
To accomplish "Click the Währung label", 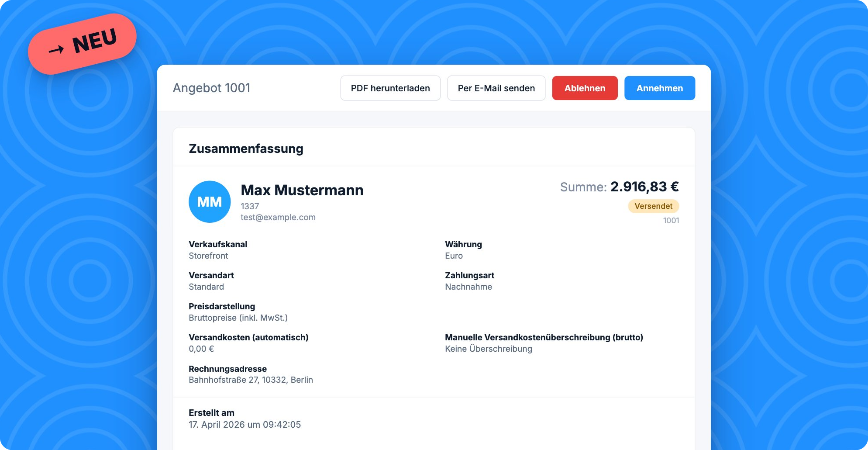I will [463, 245].
